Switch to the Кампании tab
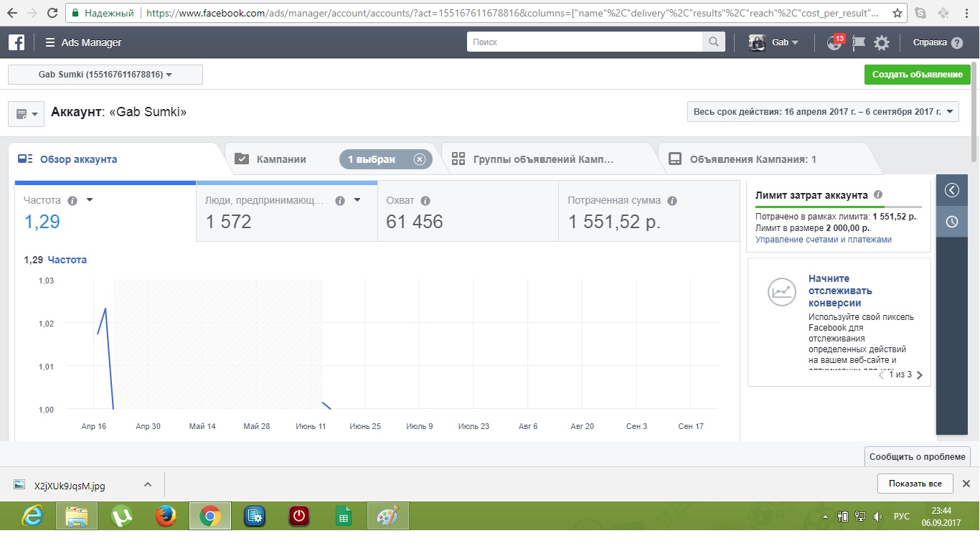 pyautogui.click(x=281, y=159)
